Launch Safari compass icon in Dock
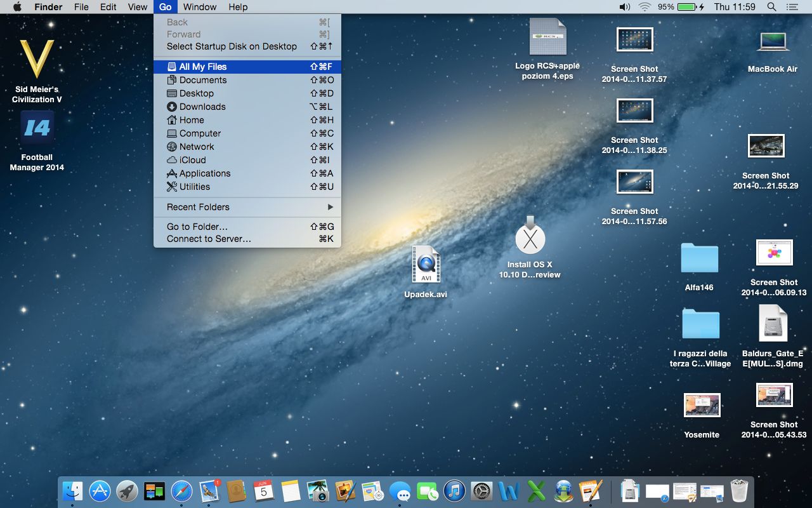 pos(181,491)
